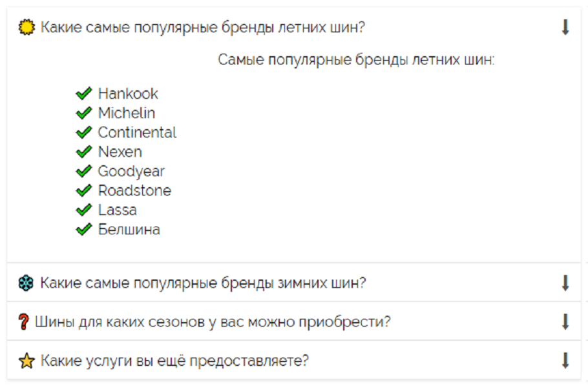Click the Hankook brand name

click(x=127, y=92)
